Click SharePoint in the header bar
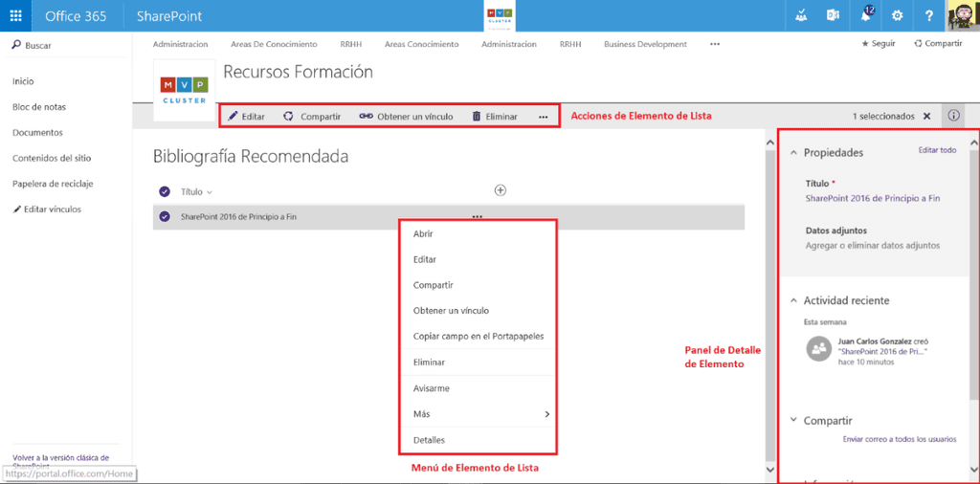This screenshot has height=484, width=980. [x=169, y=16]
